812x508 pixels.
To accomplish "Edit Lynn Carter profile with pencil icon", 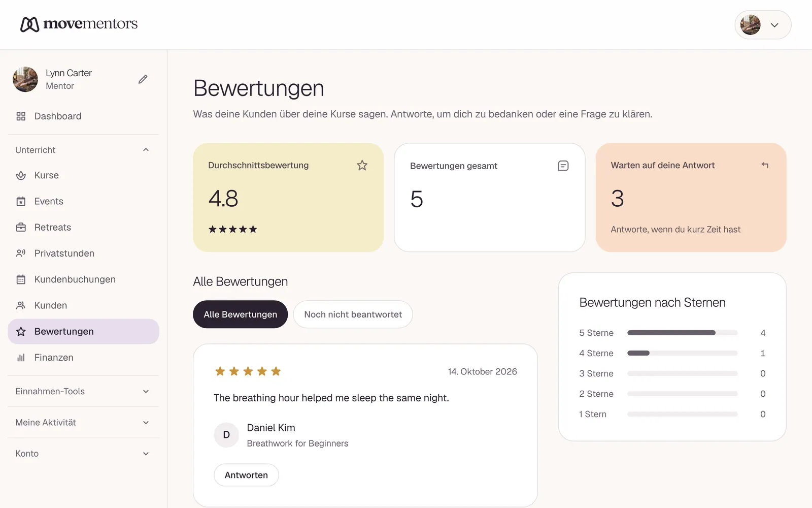I will [143, 79].
